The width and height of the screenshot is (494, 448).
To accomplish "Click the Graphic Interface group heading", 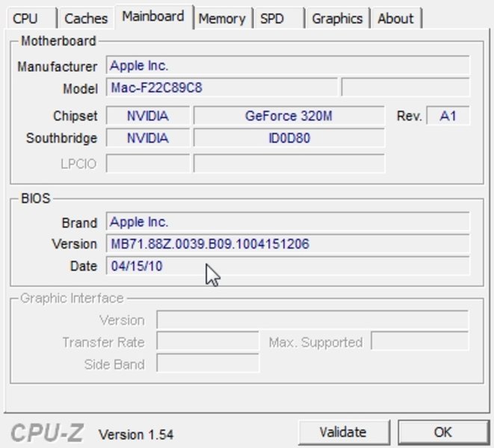I will click(72, 298).
